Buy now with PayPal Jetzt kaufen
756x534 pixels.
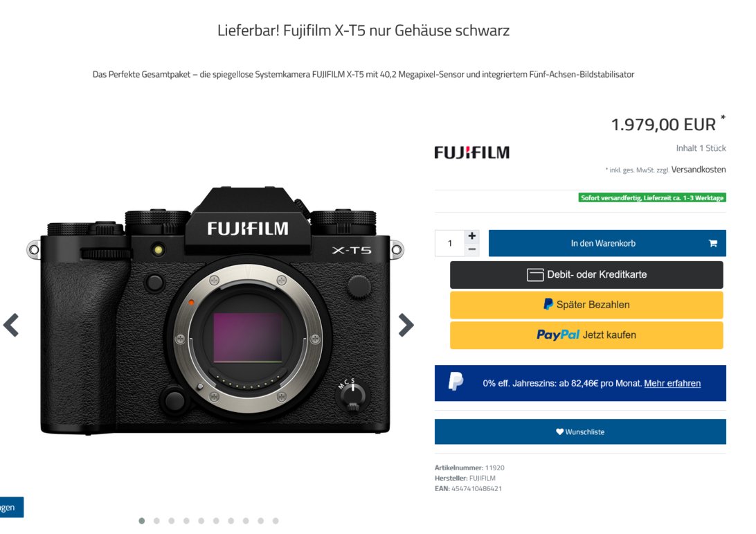(x=586, y=335)
